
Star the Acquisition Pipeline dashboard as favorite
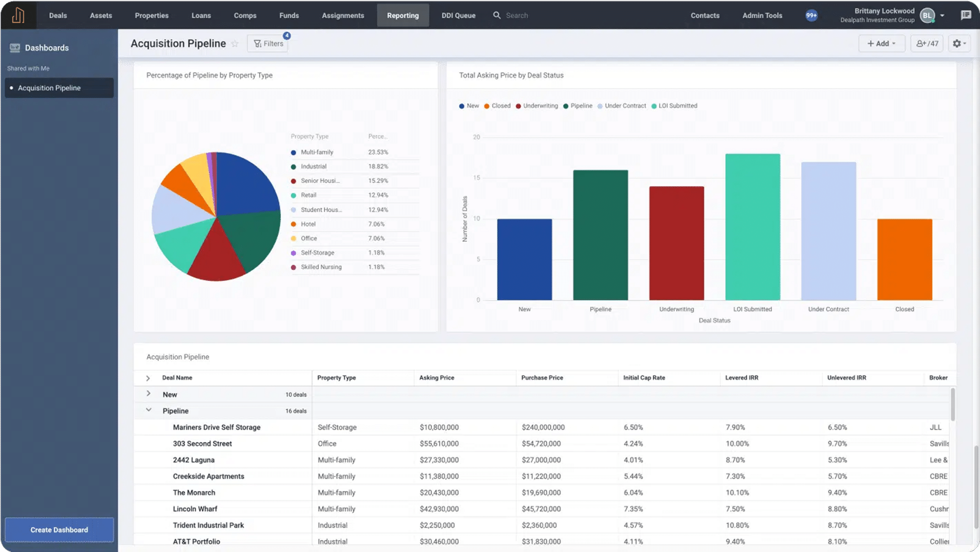(x=235, y=44)
